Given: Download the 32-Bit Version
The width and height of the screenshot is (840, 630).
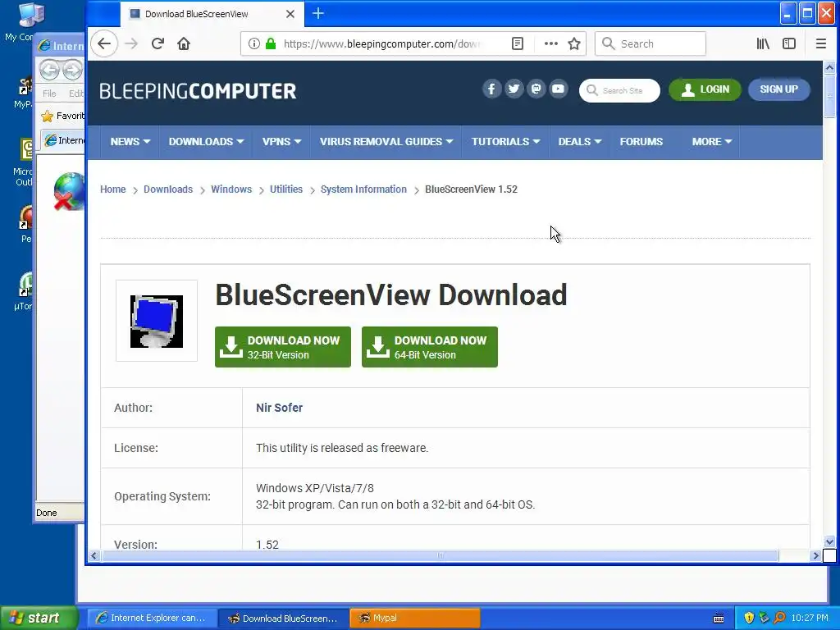Looking at the screenshot, I should point(283,347).
